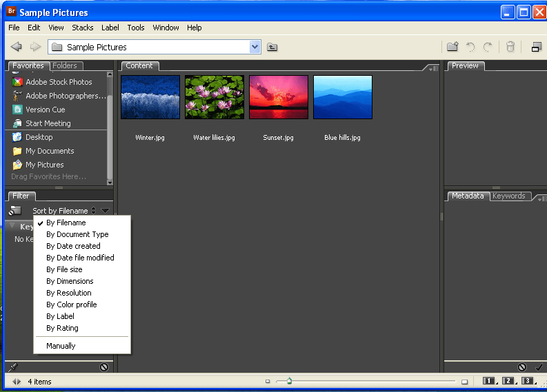Open the My Pictures favorite
The height and width of the screenshot is (392, 547).
38,165
